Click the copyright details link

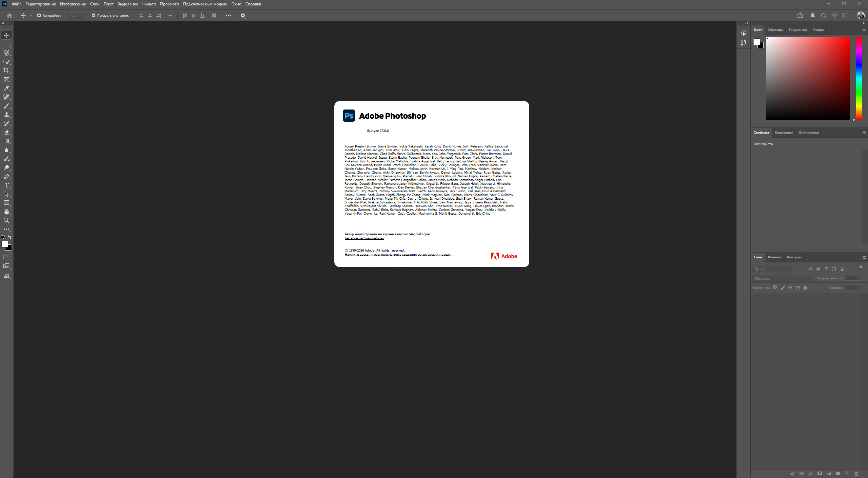click(398, 255)
